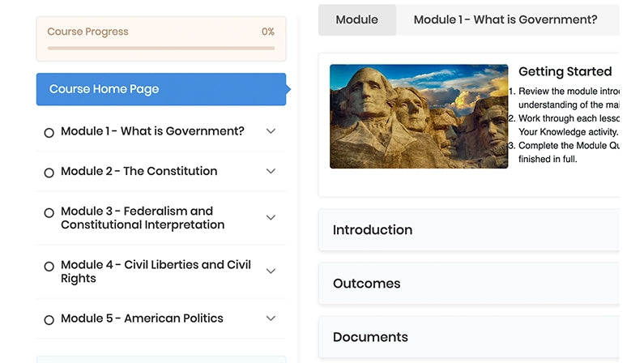Click the Module 4 completion circle icon
Image resolution: width=644 pixels, height=363 pixels.
point(49,267)
